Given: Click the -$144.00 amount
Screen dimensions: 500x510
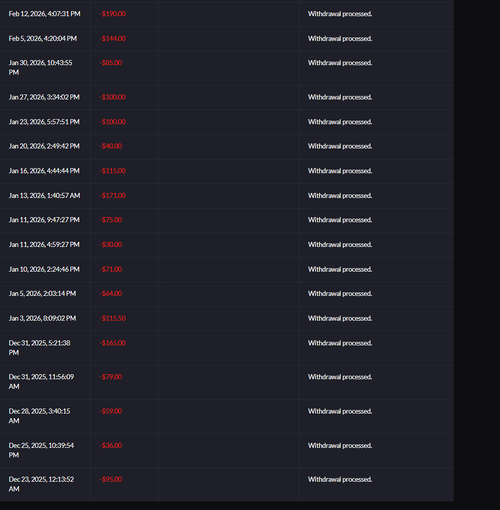Looking at the screenshot, I should coord(113,38).
